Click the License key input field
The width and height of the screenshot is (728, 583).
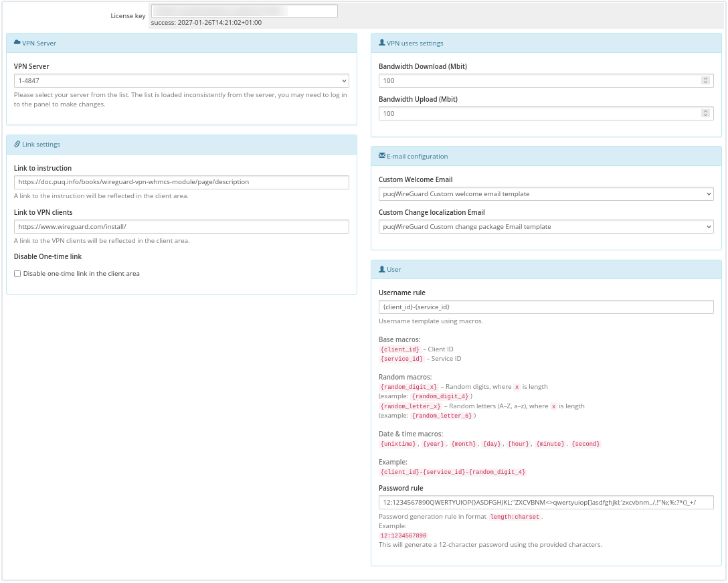(x=244, y=11)
